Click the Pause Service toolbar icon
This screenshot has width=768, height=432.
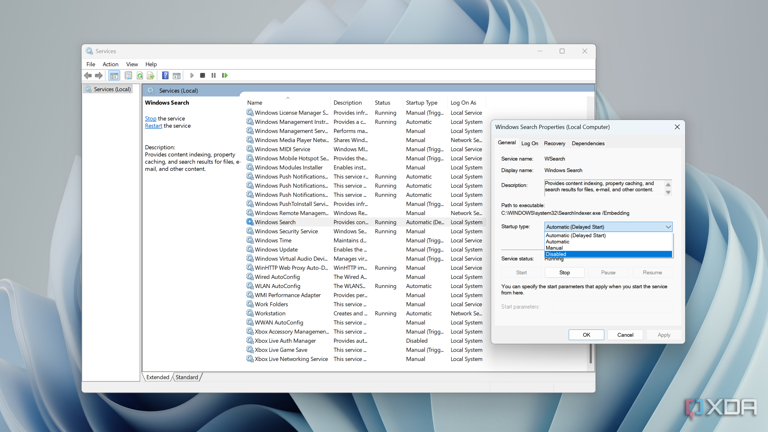[x=214, y=75]
